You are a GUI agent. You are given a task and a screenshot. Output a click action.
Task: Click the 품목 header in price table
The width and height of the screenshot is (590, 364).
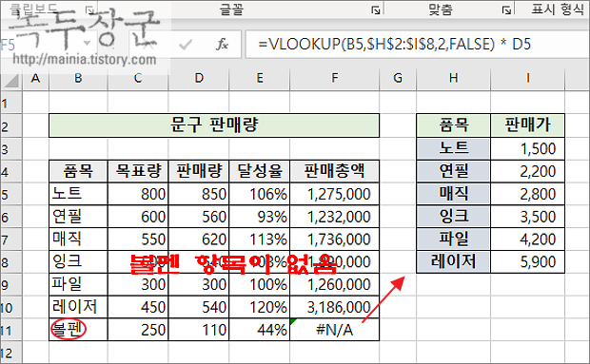click(x=453, y=125)
